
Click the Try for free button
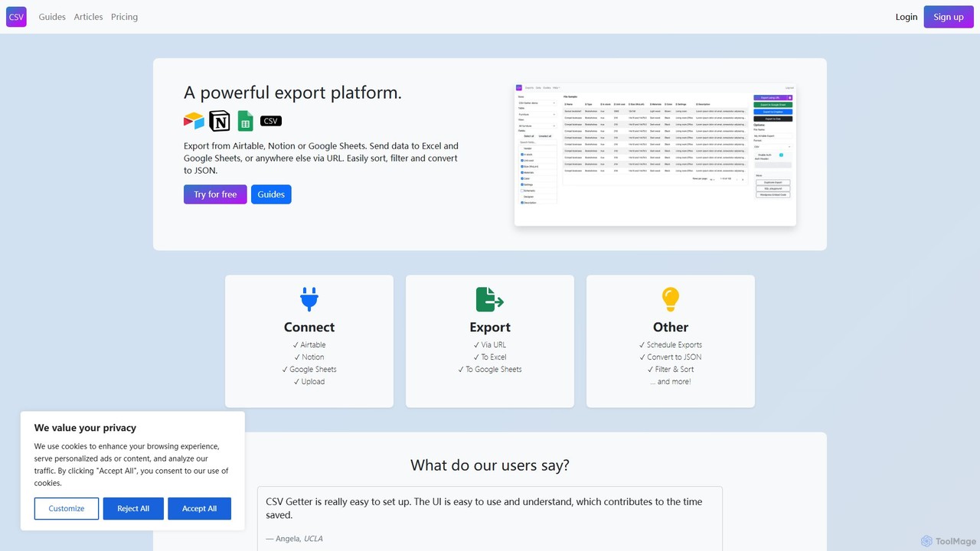[x=215, y=194]
